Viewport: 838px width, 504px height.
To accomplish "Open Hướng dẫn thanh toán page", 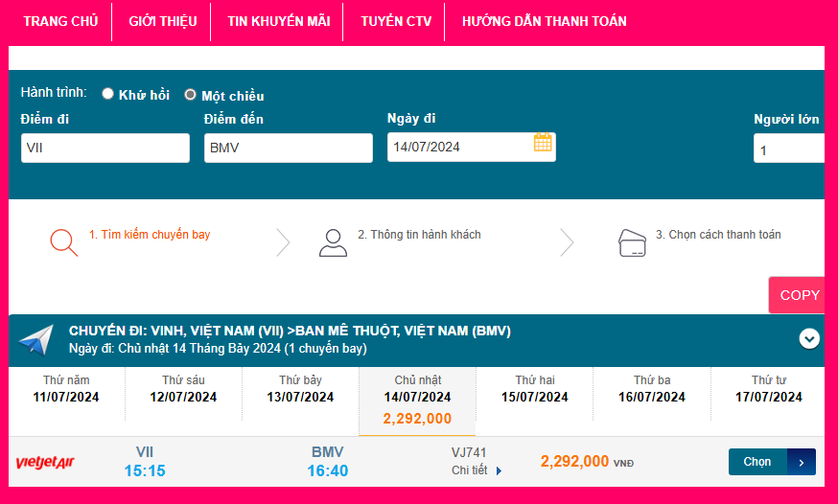I will point(544,21).
